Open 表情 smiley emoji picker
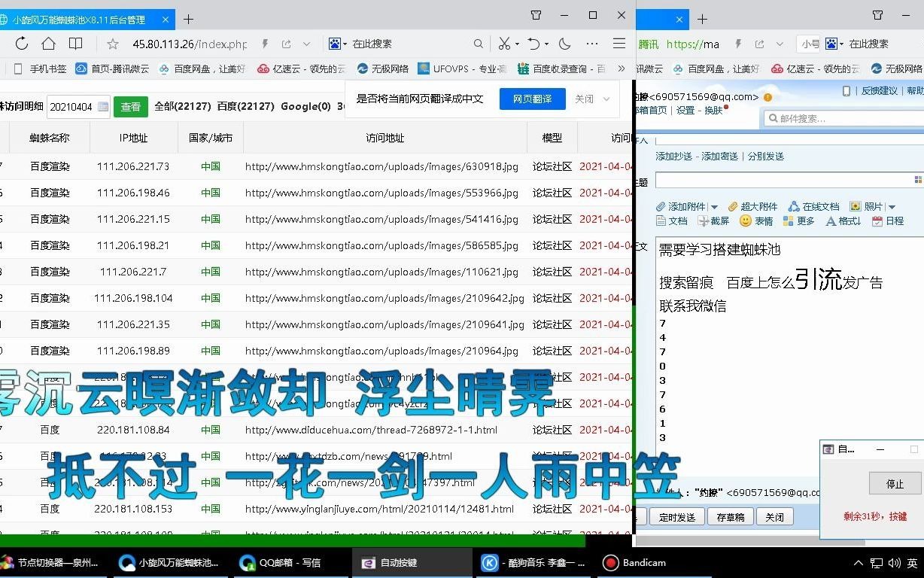924x578 pixels. (756, 221)
